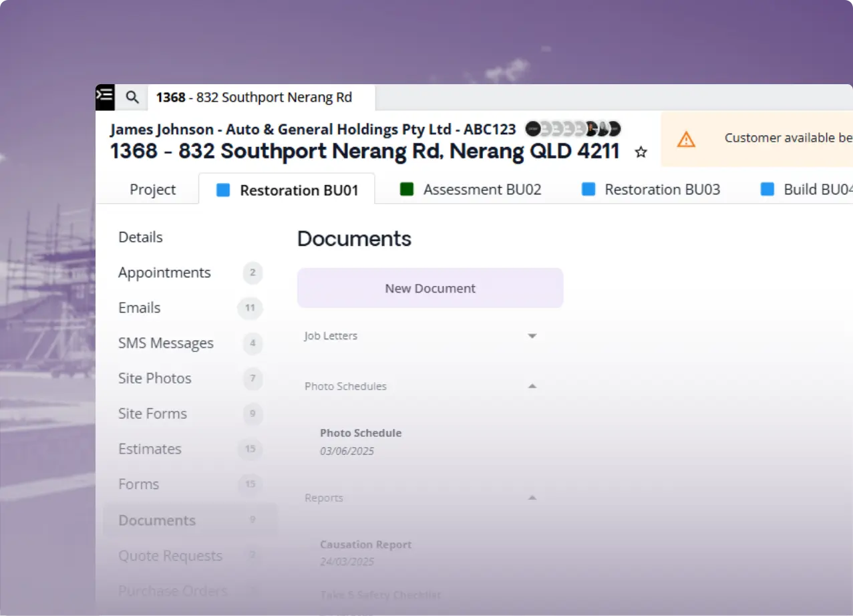The width and height of the screenshot is (853, 616).
Task: Star the job as a favorite
Action: click(641, 152)
